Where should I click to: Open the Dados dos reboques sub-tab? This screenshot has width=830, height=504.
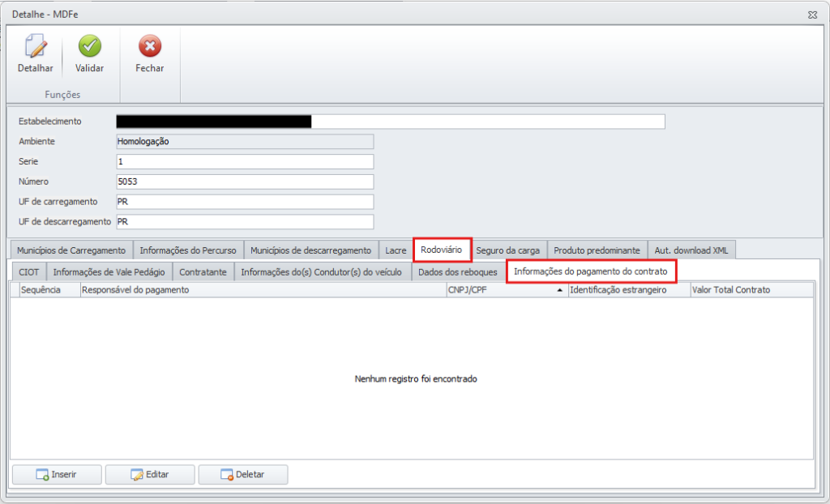457,272
